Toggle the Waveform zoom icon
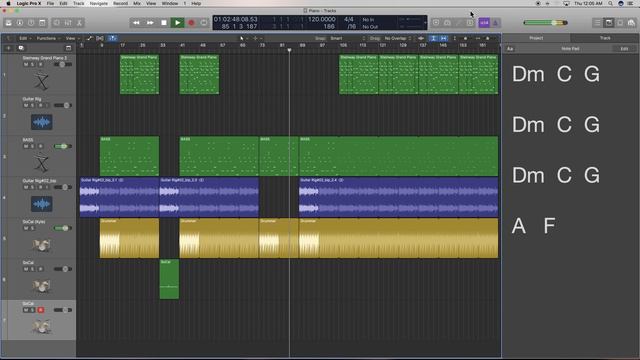Image resolution: width=640 pixels, height=360 pixels. pos(421,38)
